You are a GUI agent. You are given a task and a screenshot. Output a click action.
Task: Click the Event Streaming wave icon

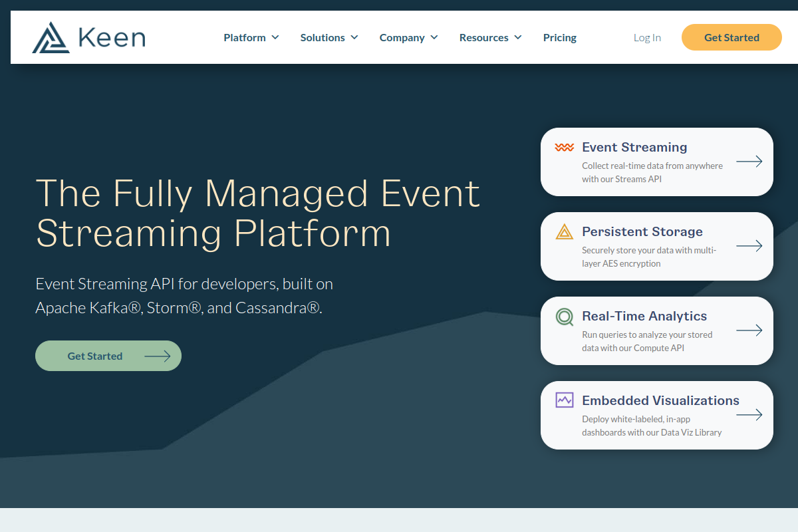pos(564,148)
